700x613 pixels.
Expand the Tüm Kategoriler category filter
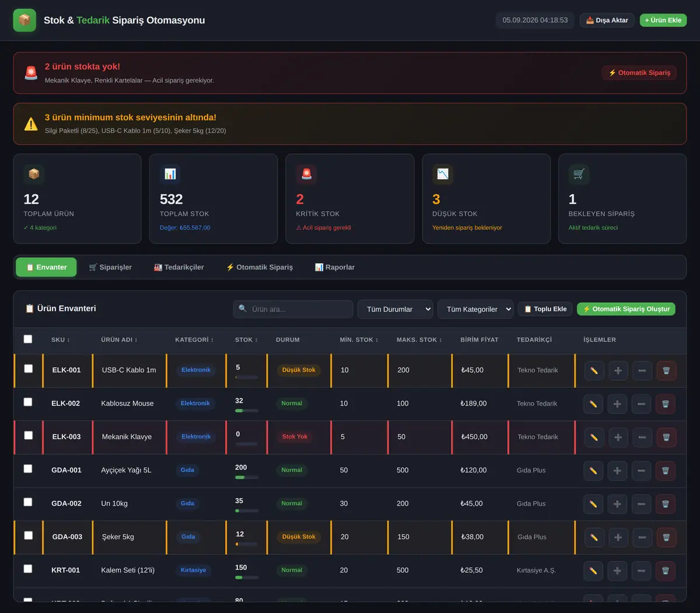click(475, 309)
